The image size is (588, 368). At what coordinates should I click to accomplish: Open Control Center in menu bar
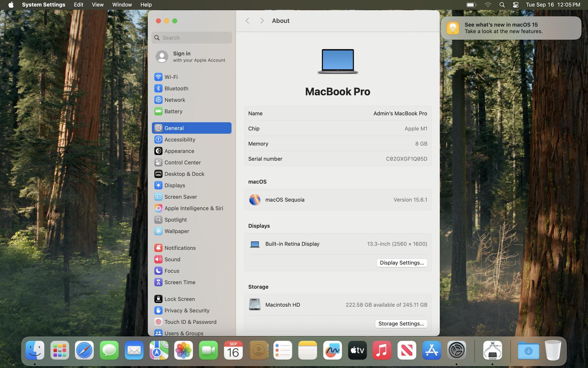[516, 5]
